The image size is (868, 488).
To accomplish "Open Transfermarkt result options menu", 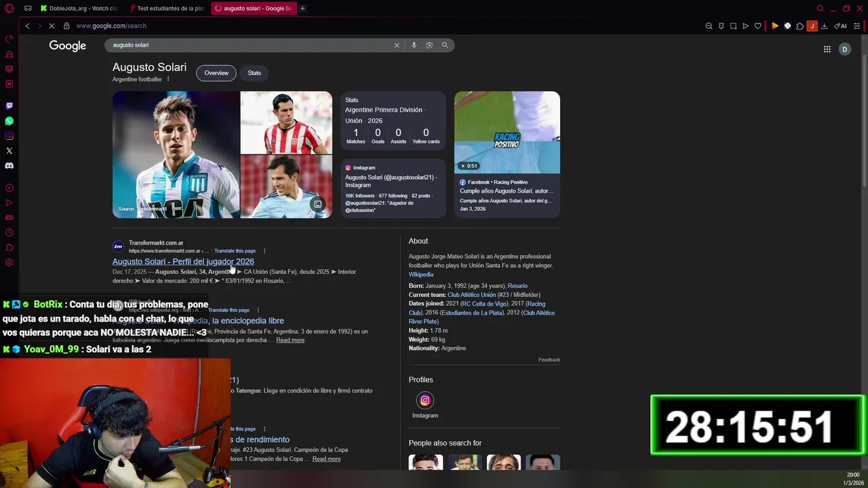I will [x=264, y=251].
